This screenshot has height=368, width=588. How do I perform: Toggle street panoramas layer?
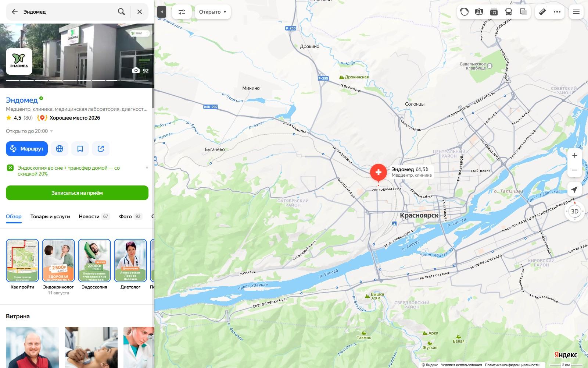pos(479,12)
